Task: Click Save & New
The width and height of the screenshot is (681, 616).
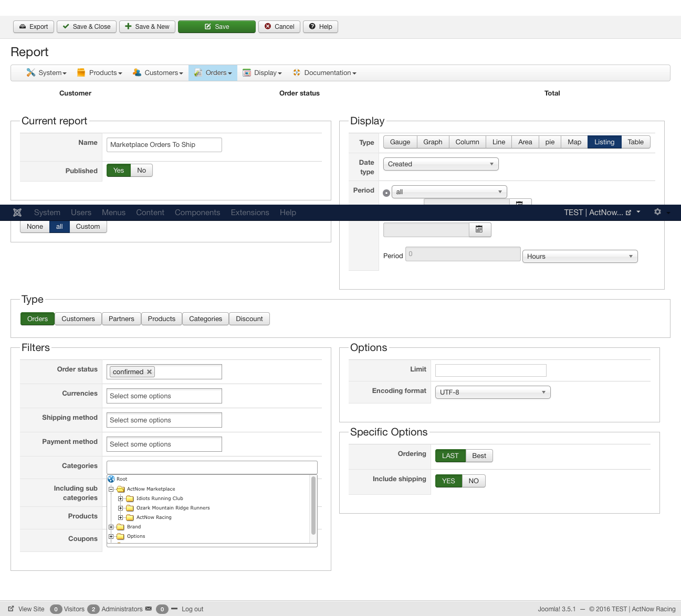Action: point(147,27)
